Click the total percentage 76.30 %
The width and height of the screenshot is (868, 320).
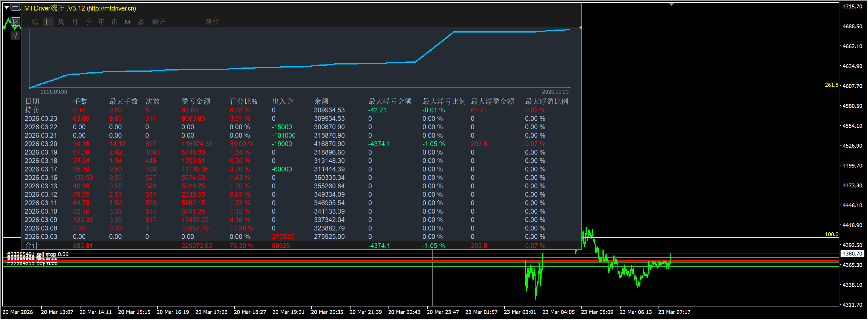click(x=241, y=246)
